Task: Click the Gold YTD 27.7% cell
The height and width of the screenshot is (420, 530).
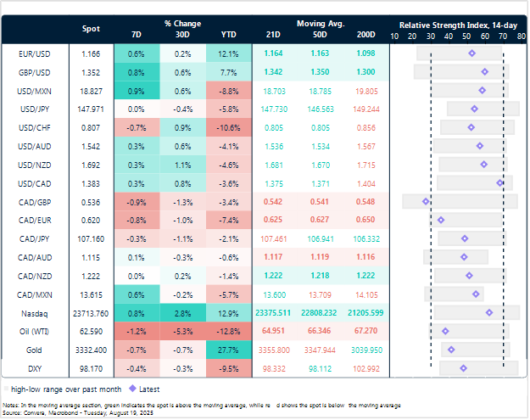Action: click(x=228, y=350)
